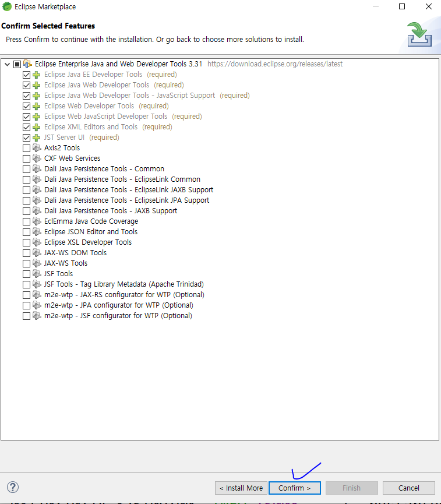Viewport: 441px width, 504px height.
Task: Click the Dali EclipseLink JPA Support icon
Action: (37, 200)
